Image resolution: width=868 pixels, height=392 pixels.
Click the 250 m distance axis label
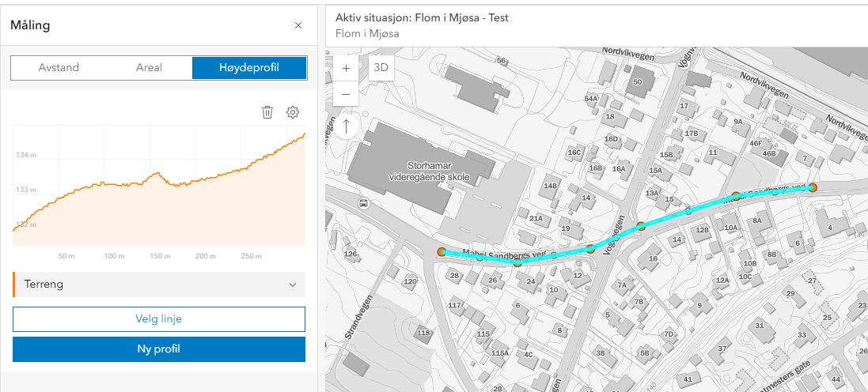pos(252,256)
